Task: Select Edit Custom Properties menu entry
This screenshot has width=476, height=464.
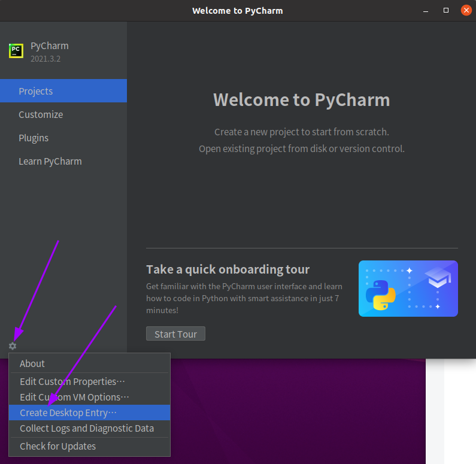Action: pyautogui.click(x=89, y=381)
